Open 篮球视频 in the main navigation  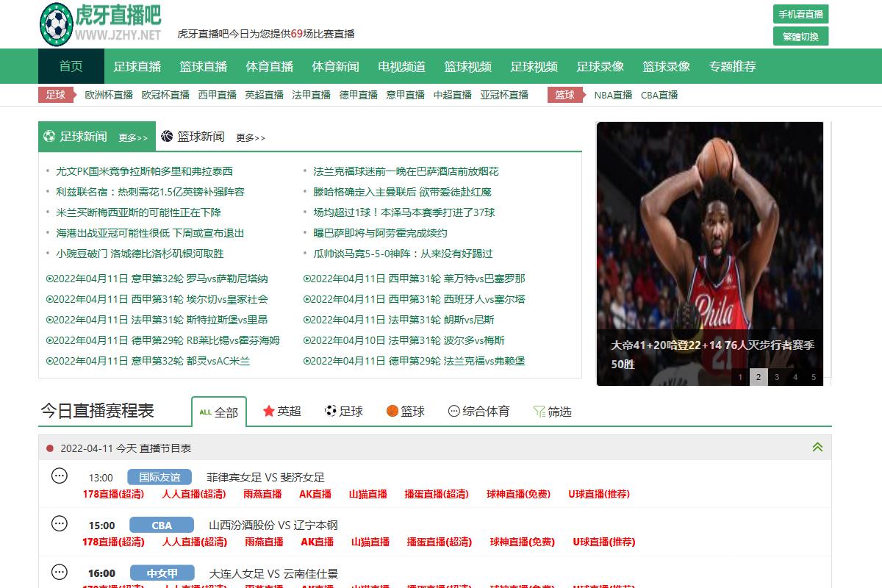pos(468,66)
